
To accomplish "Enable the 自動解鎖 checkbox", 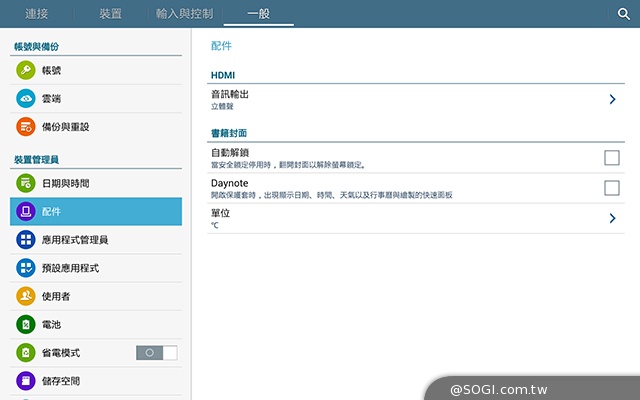I will click(x=611, y=158).
